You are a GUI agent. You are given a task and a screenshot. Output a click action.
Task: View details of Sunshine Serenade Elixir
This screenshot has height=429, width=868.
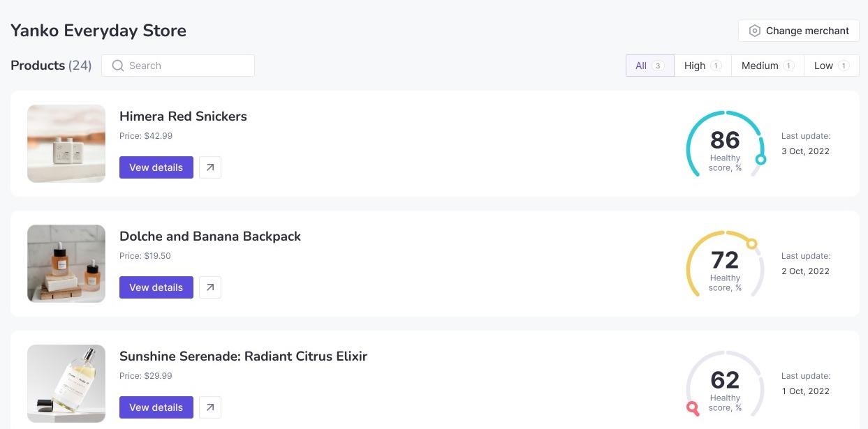tap(156, 407)
